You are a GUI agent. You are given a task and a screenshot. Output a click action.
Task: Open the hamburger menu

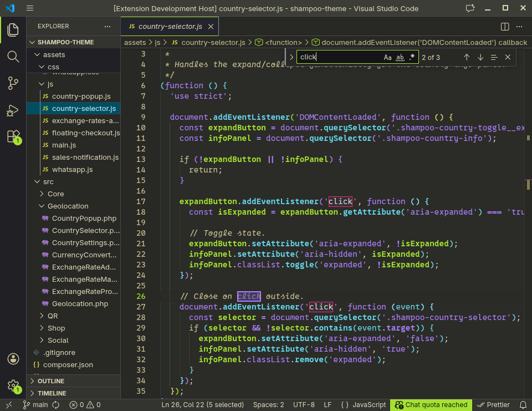tap(30, 8)
